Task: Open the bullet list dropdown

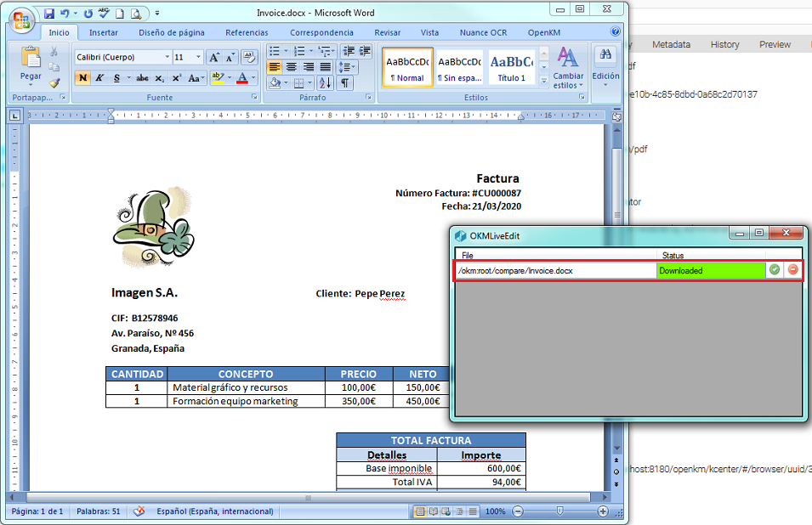Action: (x=286, y=51)
